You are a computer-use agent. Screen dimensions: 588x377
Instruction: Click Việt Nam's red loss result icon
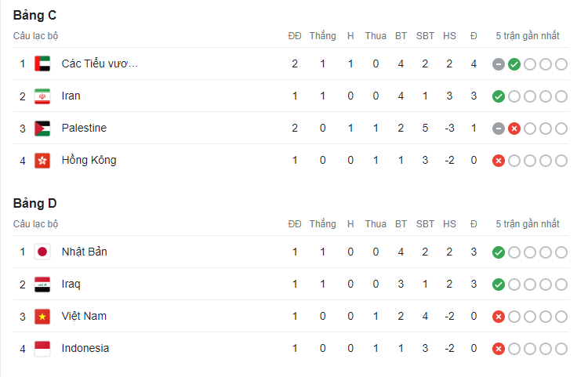(x=499, y=317)
